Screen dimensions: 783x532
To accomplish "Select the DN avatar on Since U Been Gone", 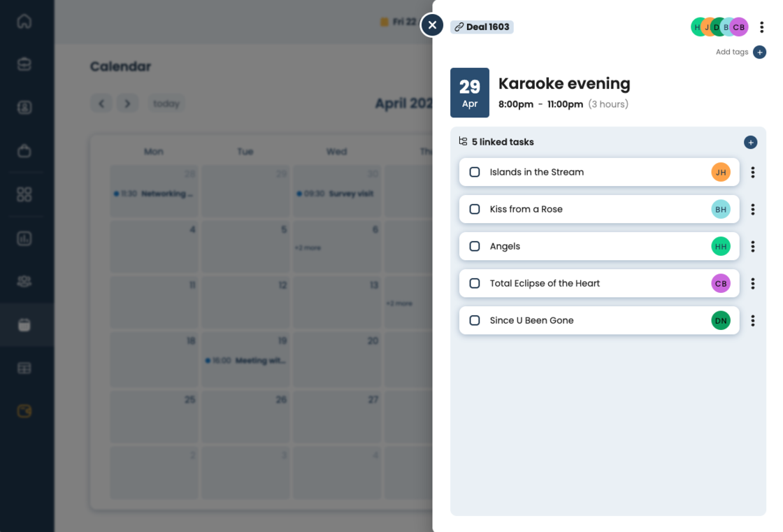I will point(721,320).
